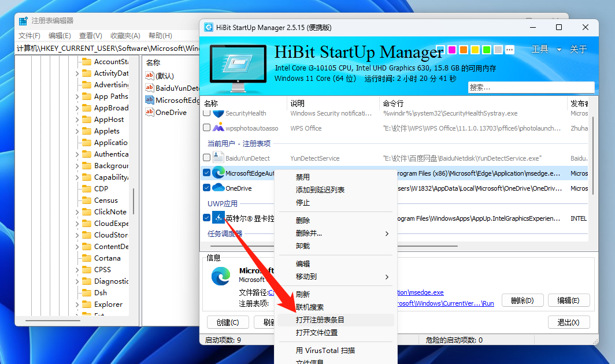This screenshot has height=364, width=615.
Task: Pick the green theme color swatch
Action: (487, 50)
